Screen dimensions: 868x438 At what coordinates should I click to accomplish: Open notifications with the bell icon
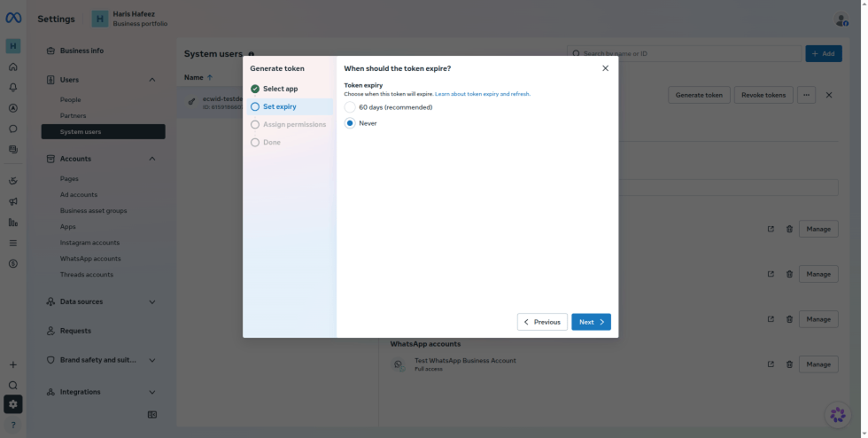(x=13, y=88)
